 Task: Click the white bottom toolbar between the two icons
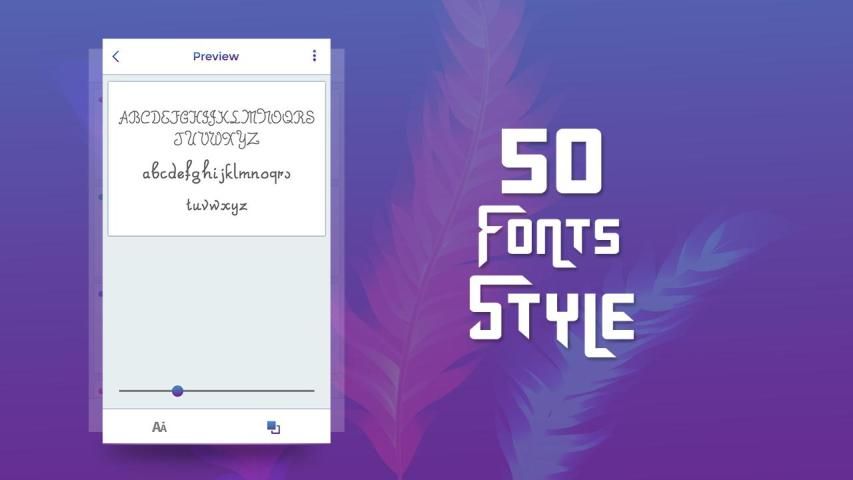tap(216, 427)
